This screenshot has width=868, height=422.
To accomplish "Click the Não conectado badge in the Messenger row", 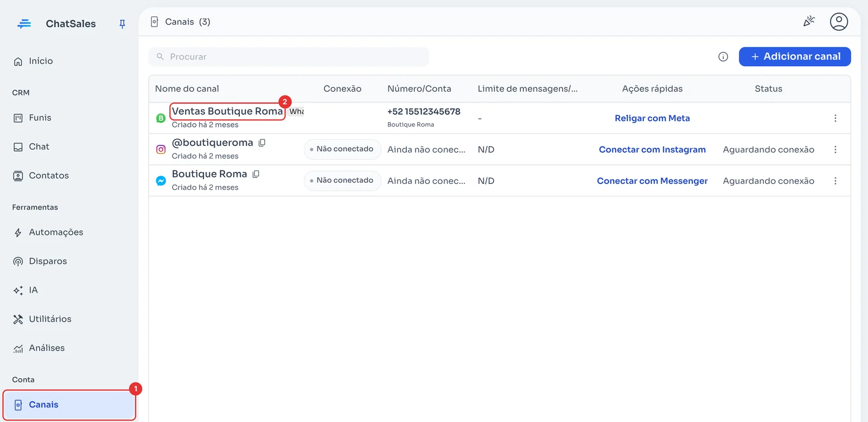I will 342,181.
